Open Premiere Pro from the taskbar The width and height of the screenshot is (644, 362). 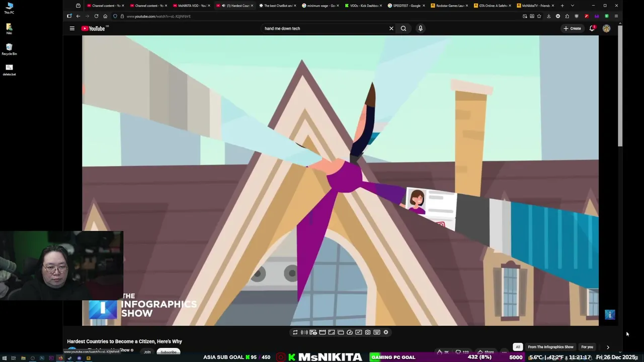pyautogui.click(x=51, y=358)
